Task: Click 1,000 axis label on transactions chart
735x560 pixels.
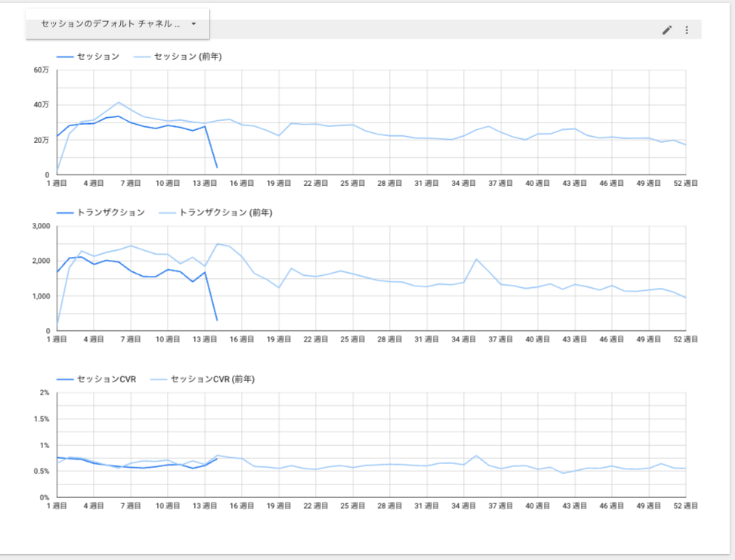Action: [42, 296]
